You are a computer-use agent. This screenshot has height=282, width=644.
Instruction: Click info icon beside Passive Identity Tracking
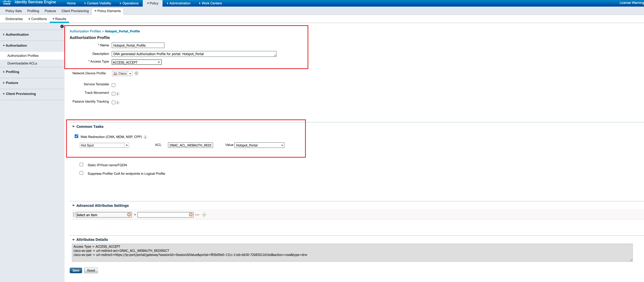(x=118, y=103)
